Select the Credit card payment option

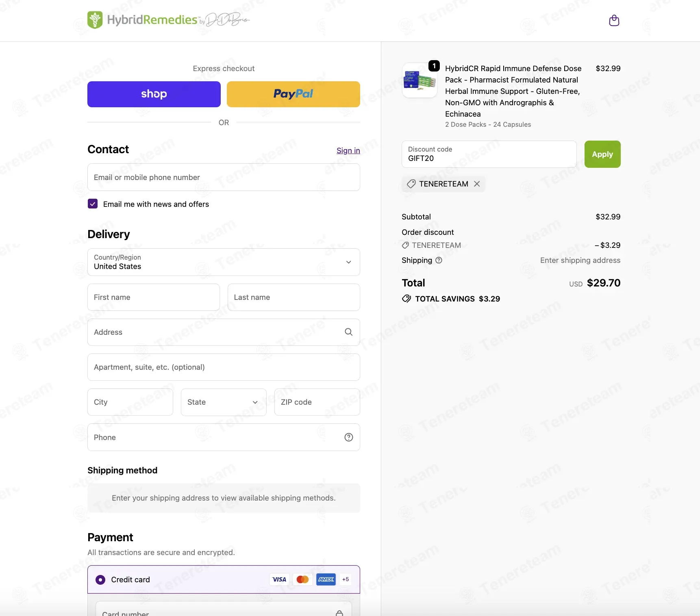100,579
